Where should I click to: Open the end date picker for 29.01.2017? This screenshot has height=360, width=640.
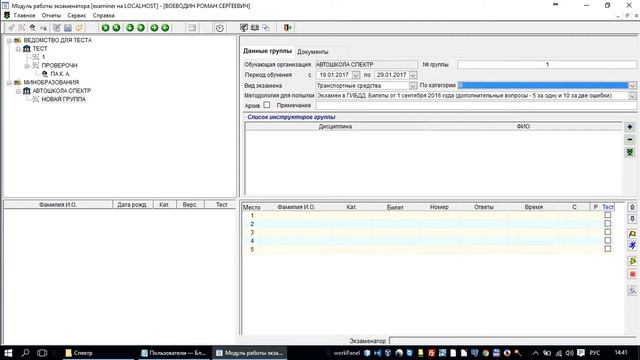click(413, 75)
